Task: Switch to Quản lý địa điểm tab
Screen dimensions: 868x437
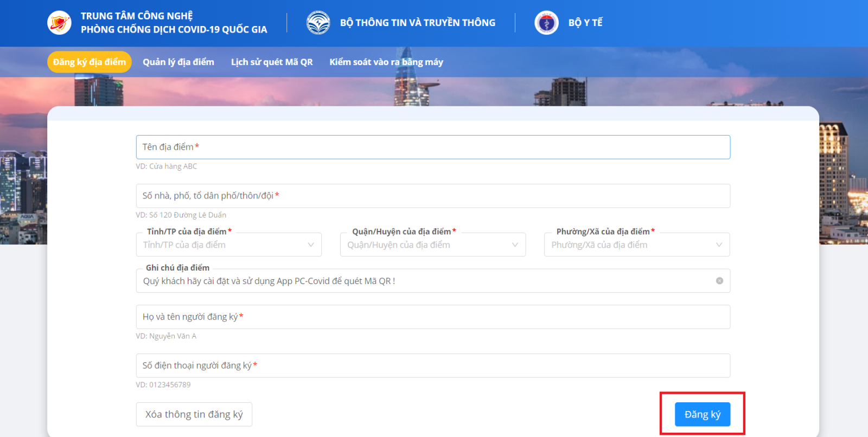Action: [178, 62]
